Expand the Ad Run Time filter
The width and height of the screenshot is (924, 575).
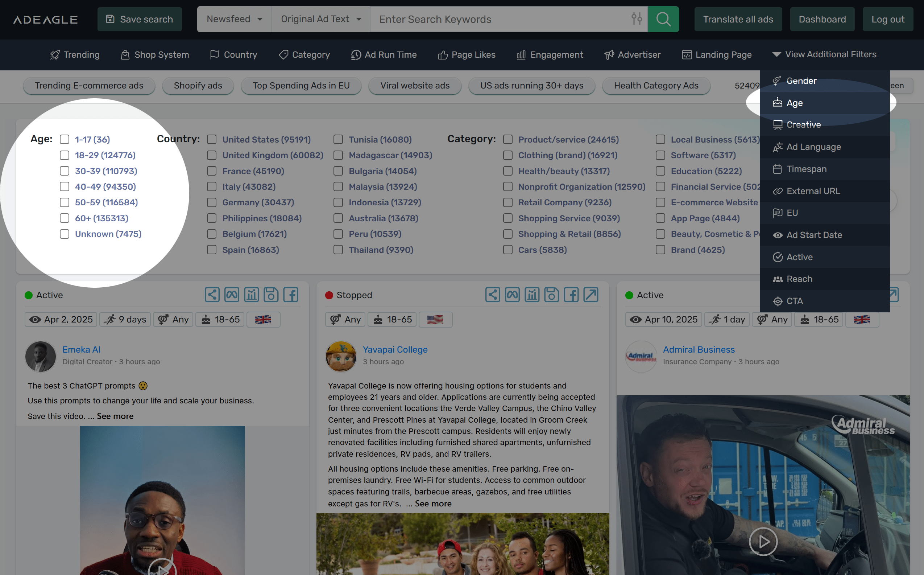384,55
